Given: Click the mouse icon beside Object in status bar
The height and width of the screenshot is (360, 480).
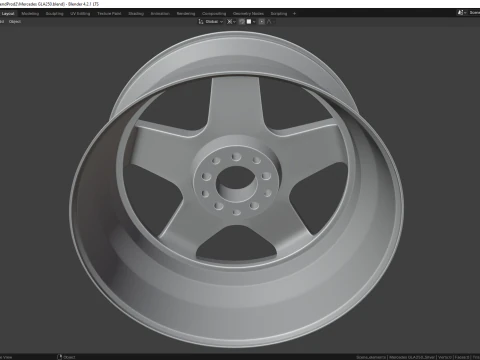Looking at the screenshot, I should click(x=60, y=357).
